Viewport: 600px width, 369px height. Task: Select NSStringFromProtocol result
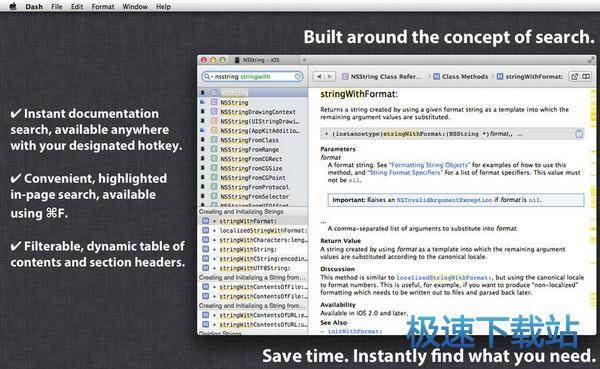click(x=253, y=187)
